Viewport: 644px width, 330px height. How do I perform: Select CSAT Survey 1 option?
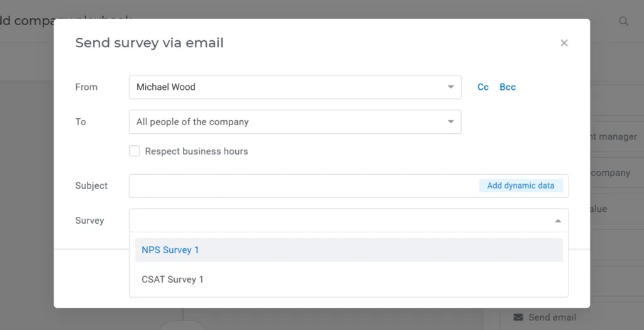(x=348, y=280)
